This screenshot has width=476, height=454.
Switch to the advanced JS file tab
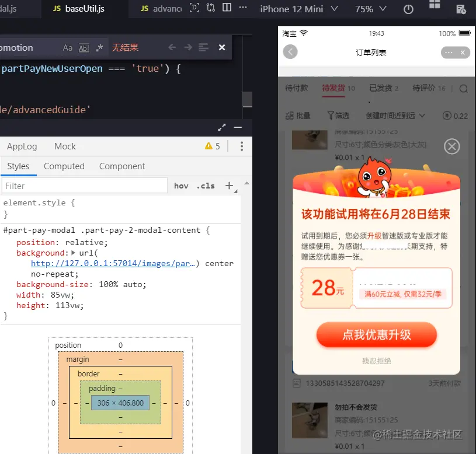(x=161, y=9)
